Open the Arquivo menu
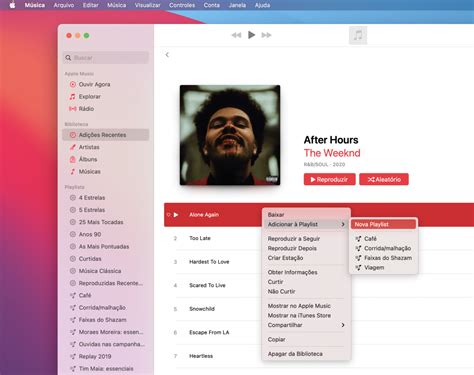Viewport: 474px width, 375px height. click(x=64, y=5)
